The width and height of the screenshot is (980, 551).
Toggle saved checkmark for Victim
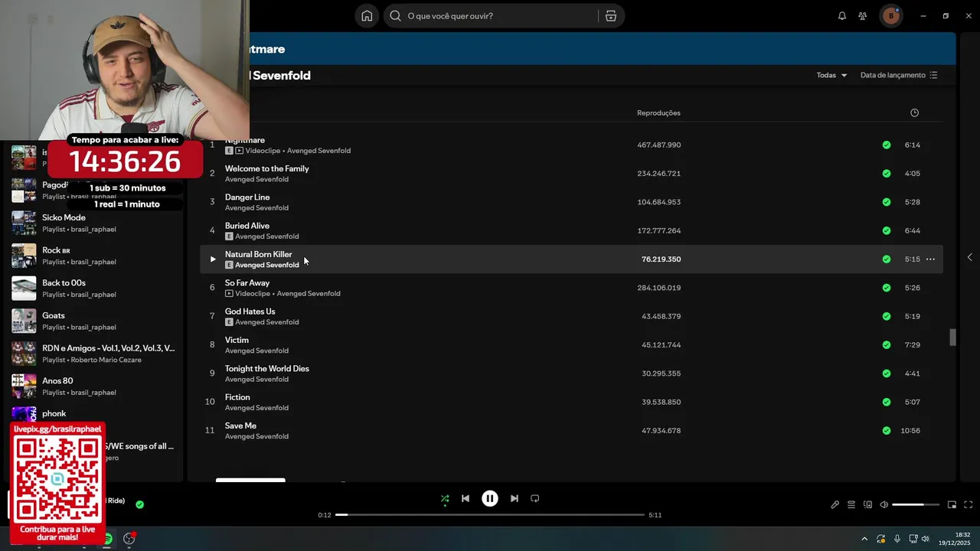(x=887, y=345)
